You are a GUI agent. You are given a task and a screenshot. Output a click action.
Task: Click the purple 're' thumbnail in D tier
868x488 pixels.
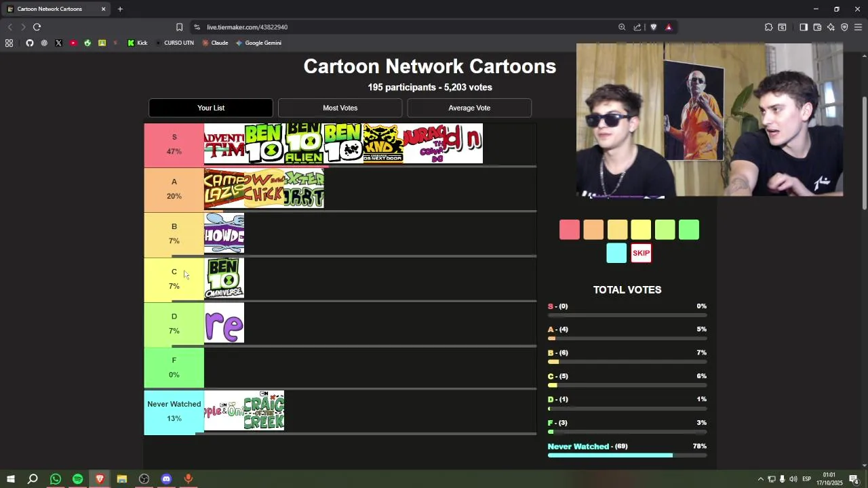224,323
